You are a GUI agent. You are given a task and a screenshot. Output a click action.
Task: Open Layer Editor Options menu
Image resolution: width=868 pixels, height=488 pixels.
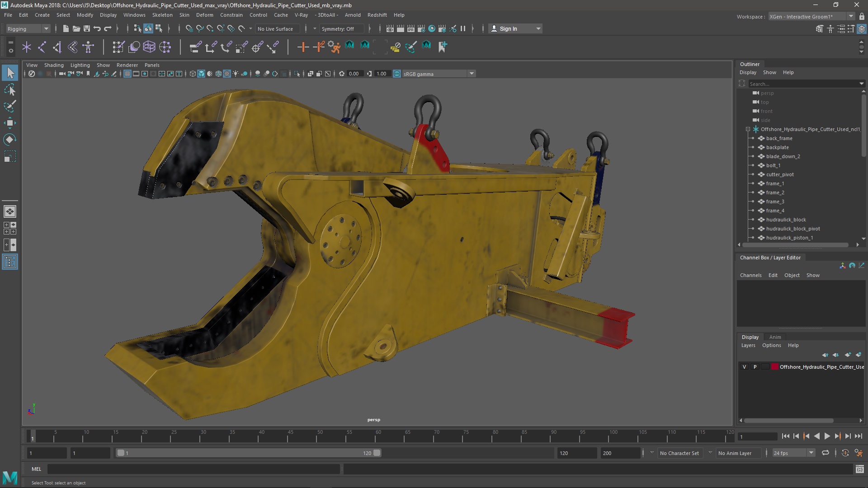click(771, 345)
